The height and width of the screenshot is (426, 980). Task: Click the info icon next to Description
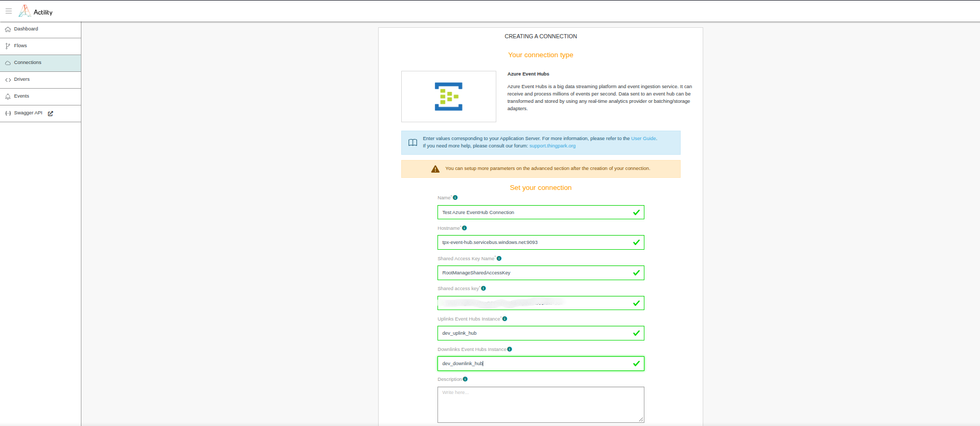coord(465,379)
